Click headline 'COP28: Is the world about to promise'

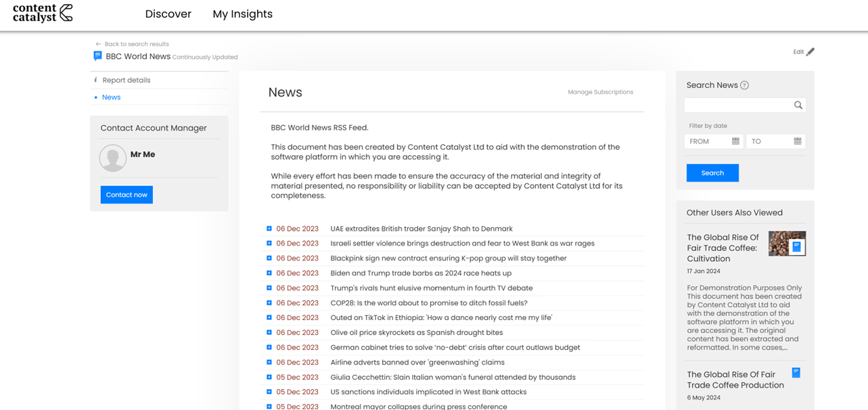point(429,303)
